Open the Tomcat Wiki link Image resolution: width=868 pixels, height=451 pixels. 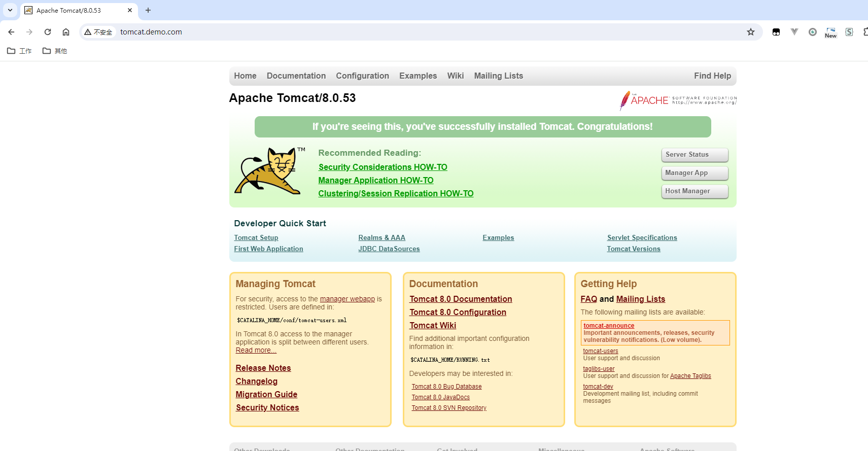tap(433, 325)
